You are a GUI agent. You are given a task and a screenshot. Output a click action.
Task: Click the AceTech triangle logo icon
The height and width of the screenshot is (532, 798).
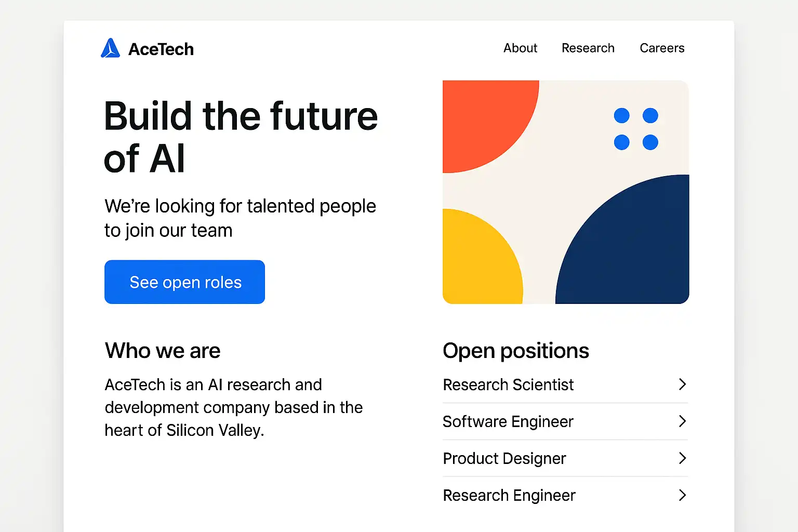coord(110,48)
